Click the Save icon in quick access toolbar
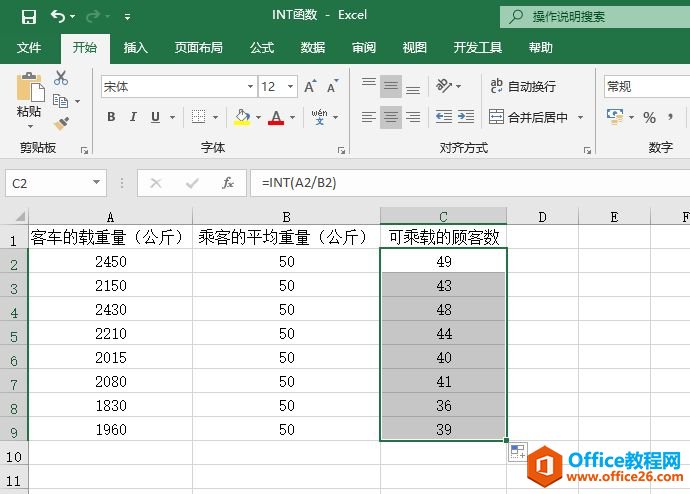This screenshot has width=690, height=494. 28,16
